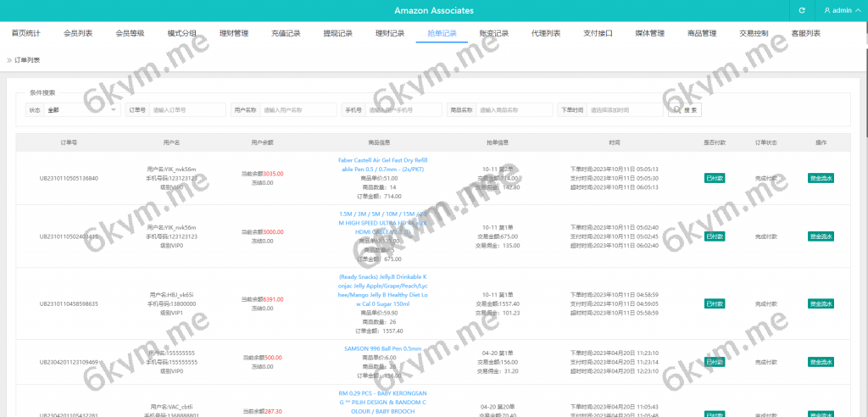
Task: Expand the 状态 status dropdown
Action: point(82,109)
